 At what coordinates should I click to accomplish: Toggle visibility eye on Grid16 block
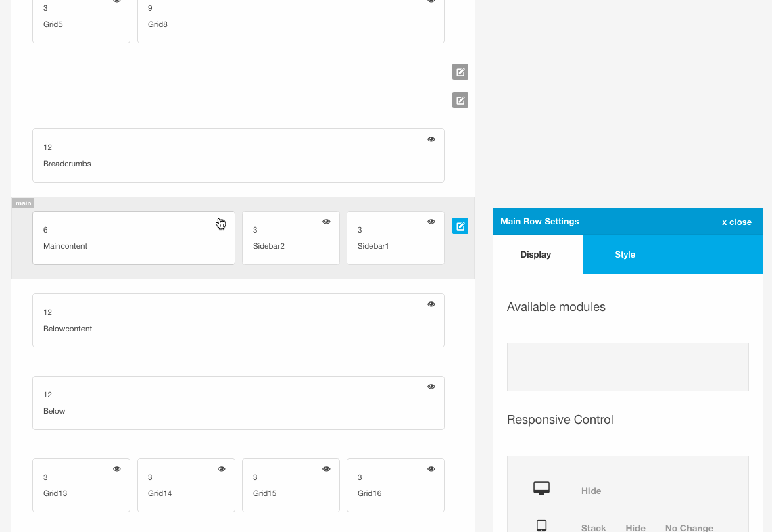tap(431, 469)
